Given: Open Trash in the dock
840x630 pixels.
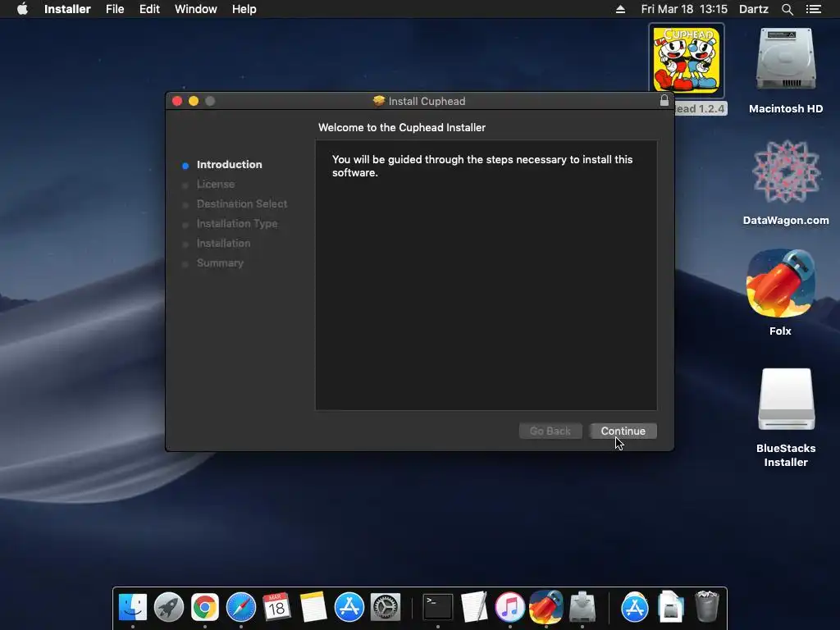Looking at the screenshot, I should 706,607.
